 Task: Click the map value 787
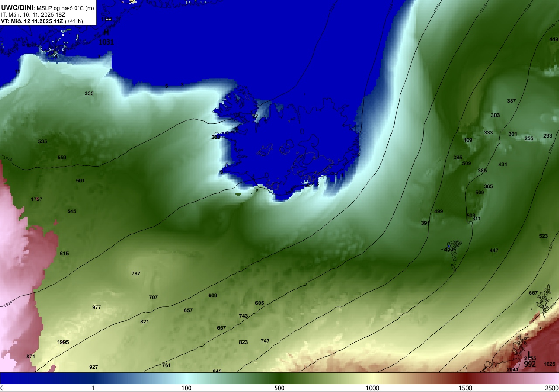click(x=136, y=274)
